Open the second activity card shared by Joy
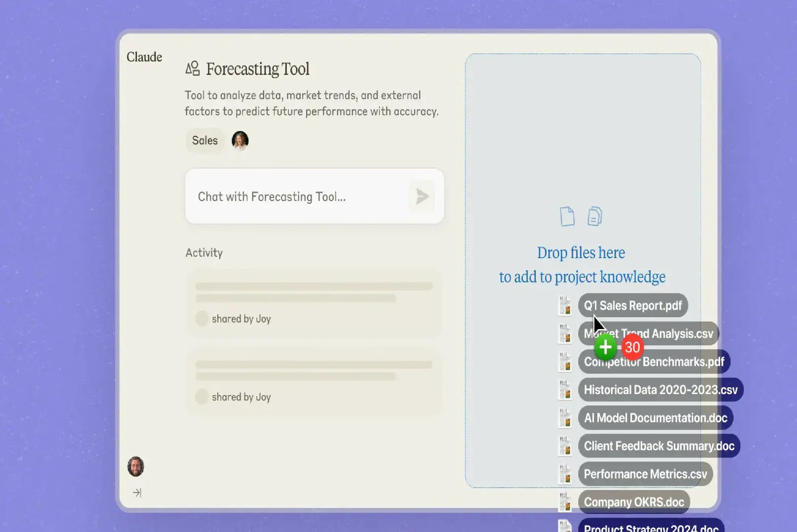797x532 pixels. click(x=314, y=381)
